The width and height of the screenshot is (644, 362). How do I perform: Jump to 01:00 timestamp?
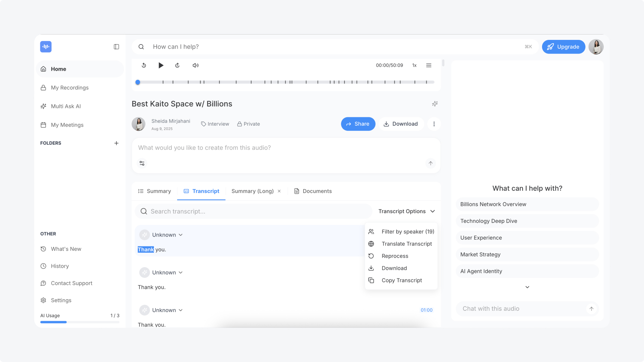coord(427,310)
